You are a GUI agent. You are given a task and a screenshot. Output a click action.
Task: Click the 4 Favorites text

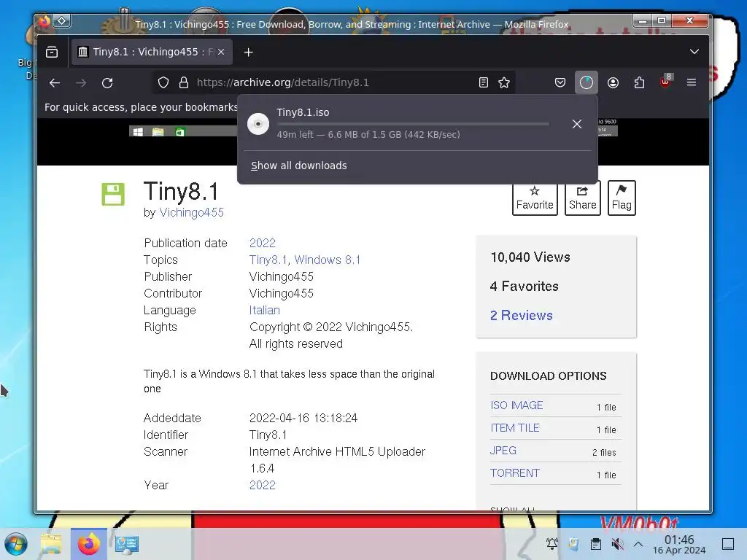click(524, 286)
